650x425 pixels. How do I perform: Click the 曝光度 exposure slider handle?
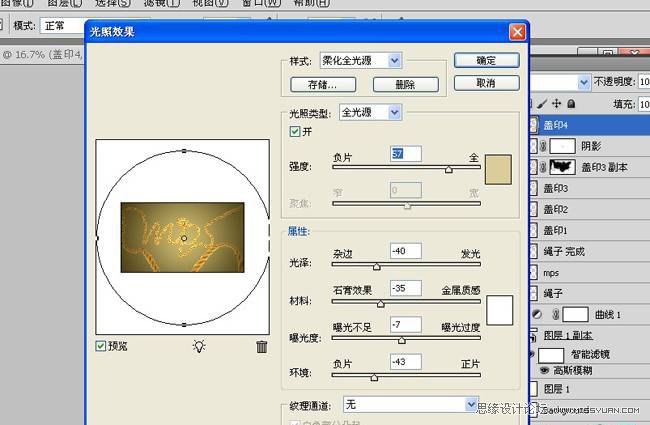[x=401, y=340]
